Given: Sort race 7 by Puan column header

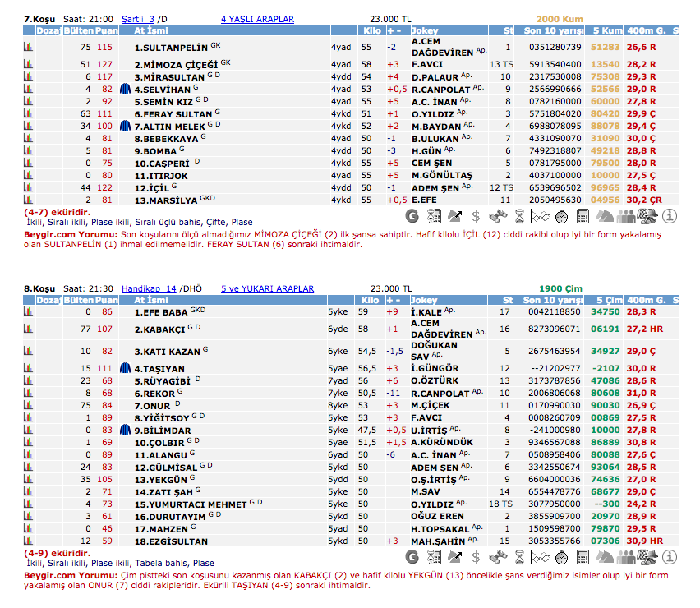Looking at the screenshot, I should point(107,30).
